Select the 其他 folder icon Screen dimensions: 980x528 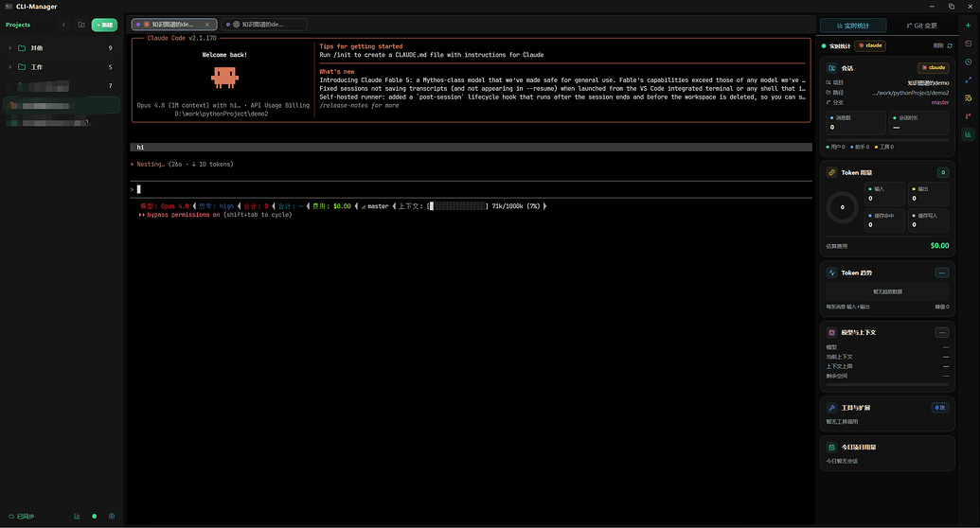click(x=22, y=48)
